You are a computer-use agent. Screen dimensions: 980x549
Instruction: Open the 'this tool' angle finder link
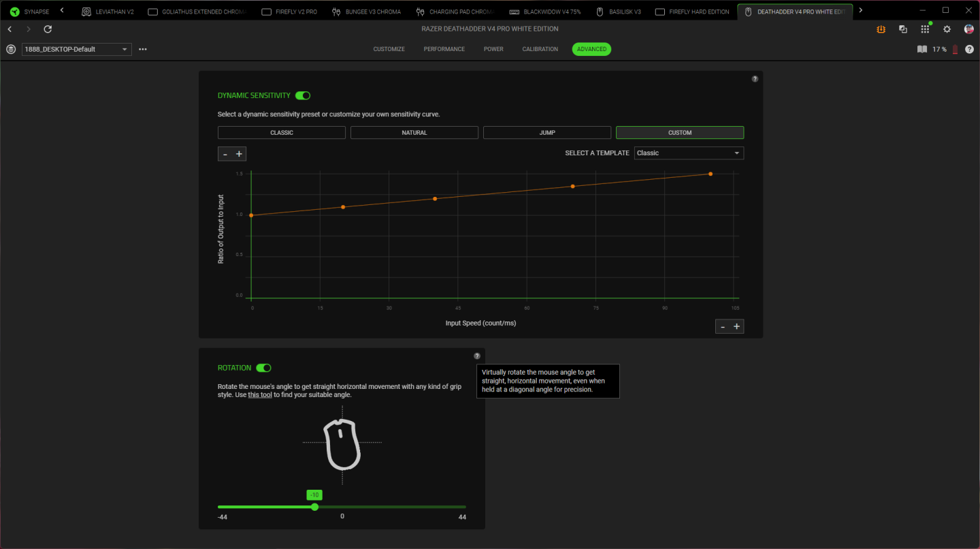(x=260, y=395)
